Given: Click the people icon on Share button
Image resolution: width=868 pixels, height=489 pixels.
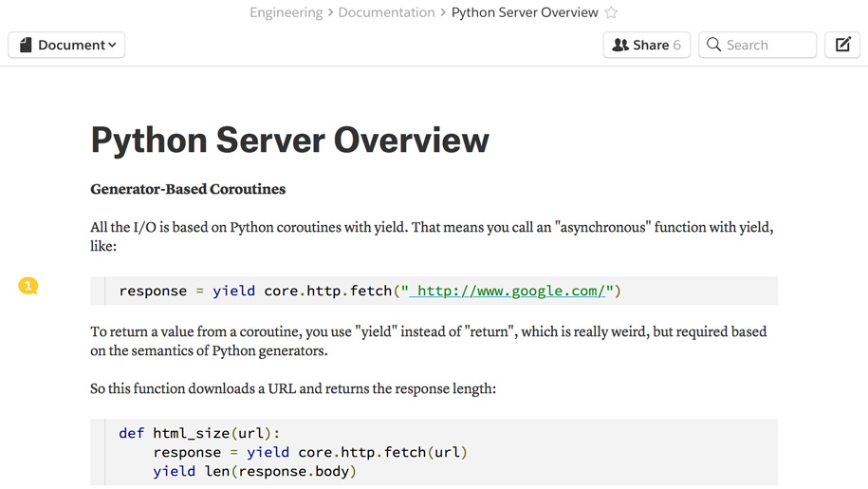Looking at the screenshot, I should tap(620, 45).
